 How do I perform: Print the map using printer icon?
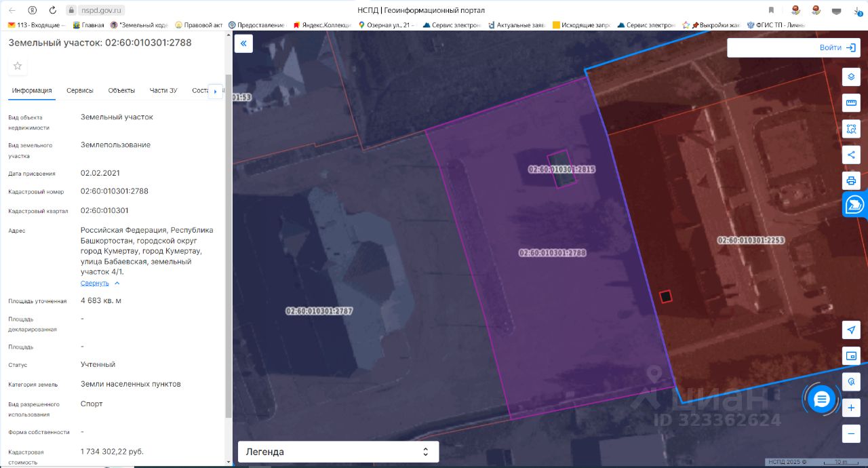pyautogui.click(x=851, y=180)
